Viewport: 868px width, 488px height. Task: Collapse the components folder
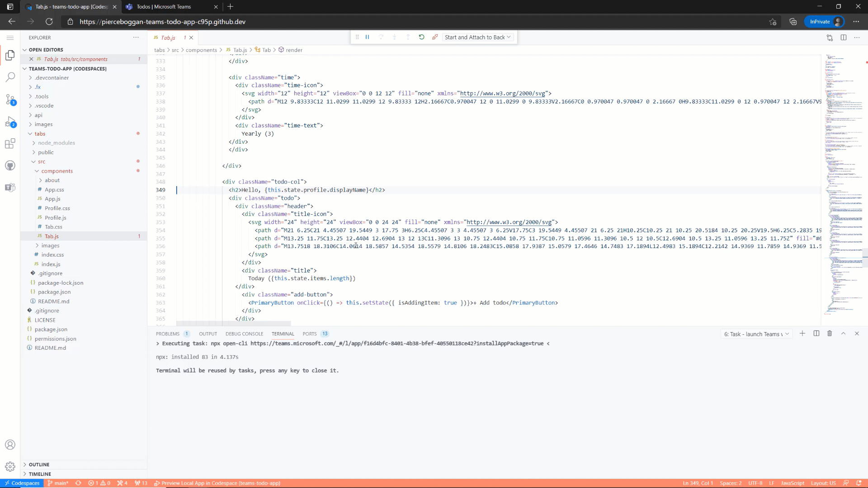pyautogui.click(x=57, y=171)
